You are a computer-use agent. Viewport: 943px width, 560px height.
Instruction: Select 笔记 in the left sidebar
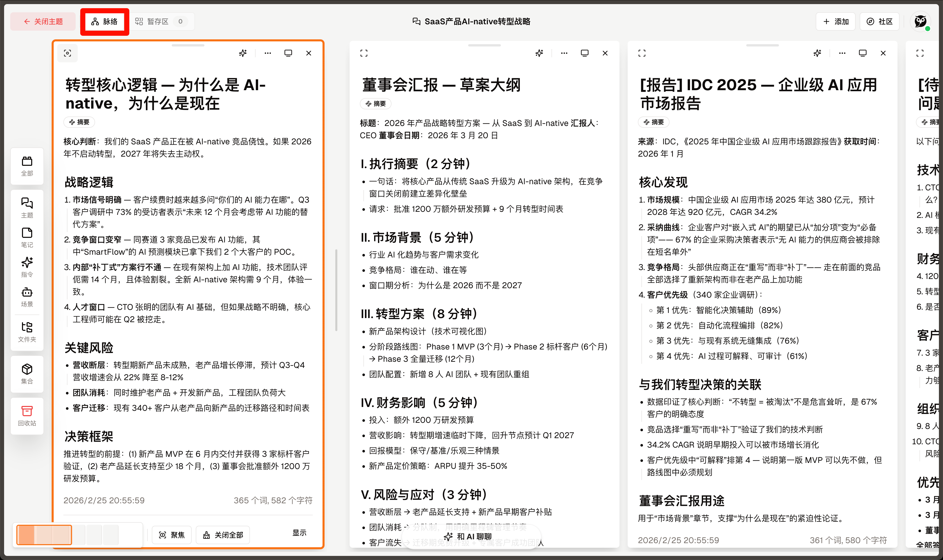click(x=27, y=238)
